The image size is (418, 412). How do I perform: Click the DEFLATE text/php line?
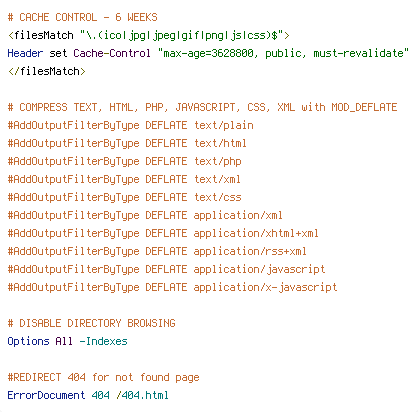coord(124,161)
